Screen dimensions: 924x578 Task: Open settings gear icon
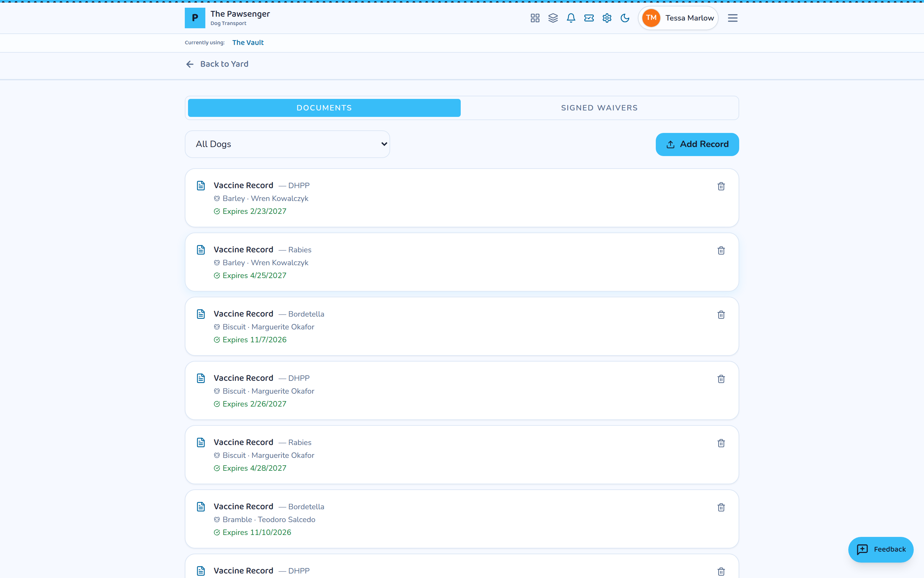pyautogui.click(x=607, y=18)
